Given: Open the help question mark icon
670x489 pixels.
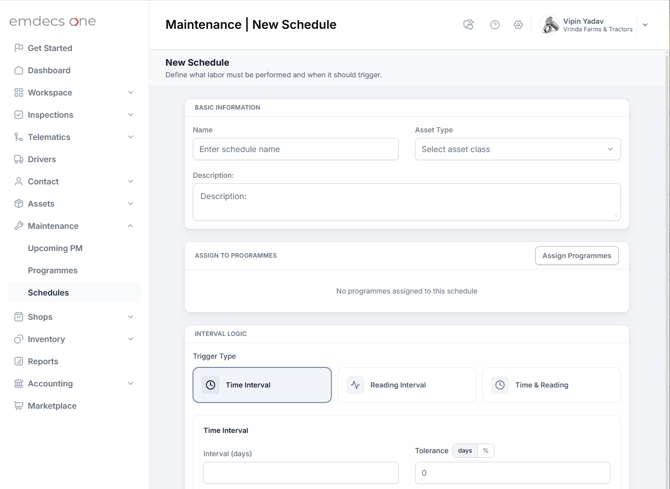Looking at the screenshot, I should [x=495, y=25].
